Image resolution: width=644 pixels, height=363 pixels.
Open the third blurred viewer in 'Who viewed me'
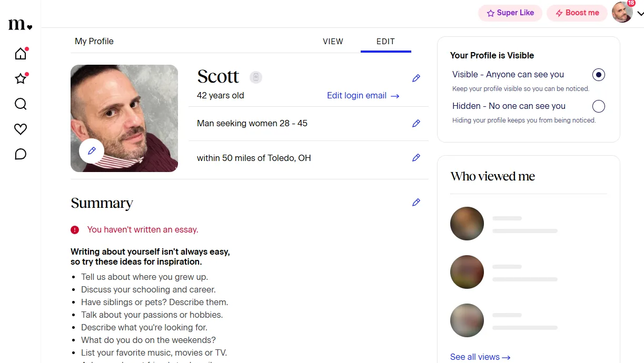point(467,320)
